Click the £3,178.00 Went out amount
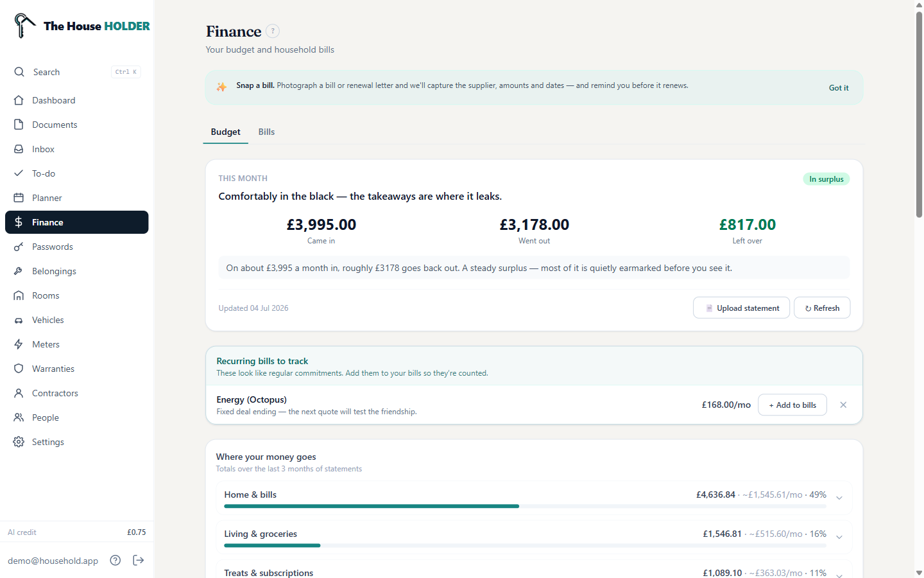This screenshot has height=578, width=924. [535, 225]
